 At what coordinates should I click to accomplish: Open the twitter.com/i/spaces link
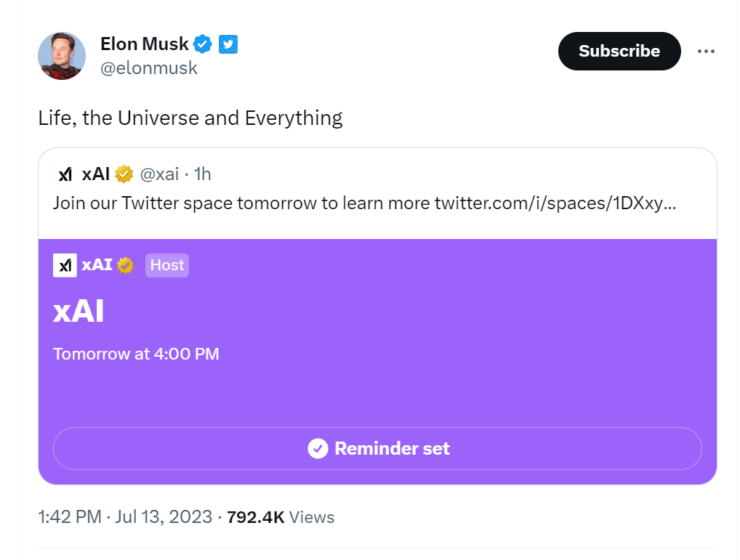(x=555, y=203)
